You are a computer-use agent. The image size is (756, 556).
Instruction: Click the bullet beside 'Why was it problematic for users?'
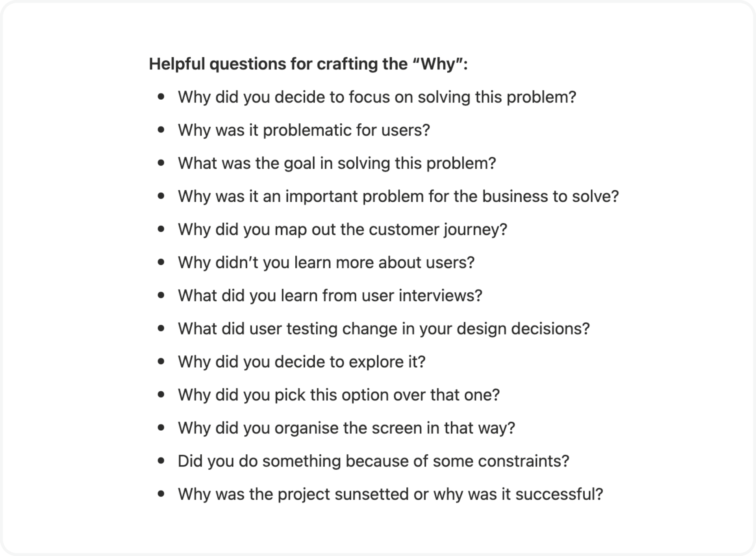(x=161, y=129)
